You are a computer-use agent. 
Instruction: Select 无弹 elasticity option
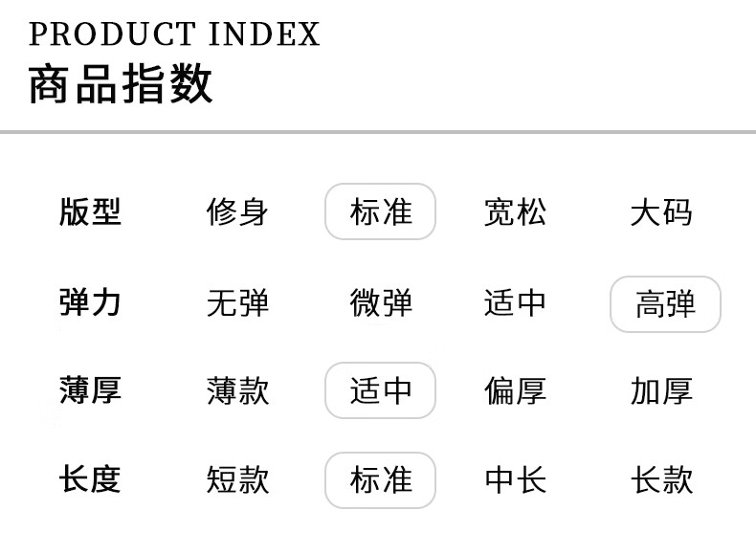tap(237, 303)
